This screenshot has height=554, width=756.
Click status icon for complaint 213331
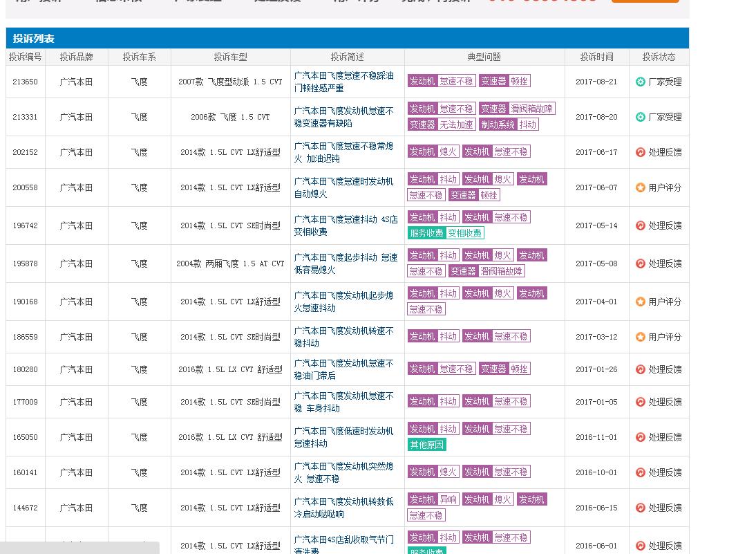click(x=641, y=117)
